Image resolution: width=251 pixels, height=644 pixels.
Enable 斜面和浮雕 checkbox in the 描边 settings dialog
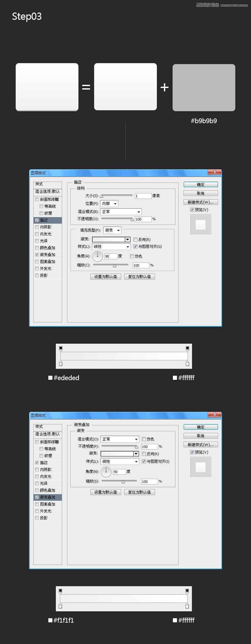(x=37, y=199)
